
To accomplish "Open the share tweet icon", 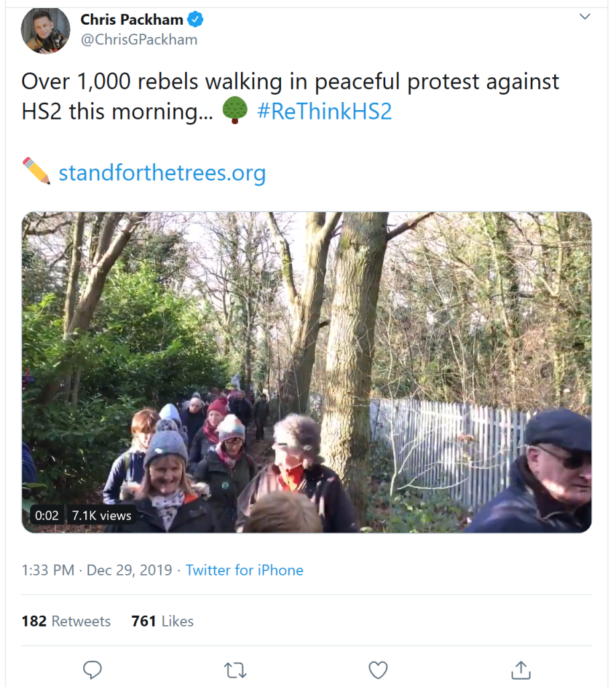I will [521, 670].
